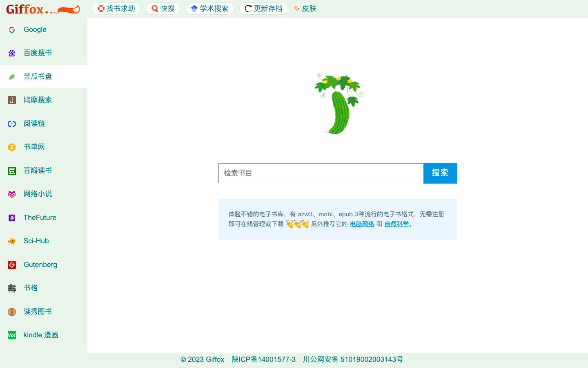
Task: Open the 皮肤 skin switcher
Action: pos(305,8)
